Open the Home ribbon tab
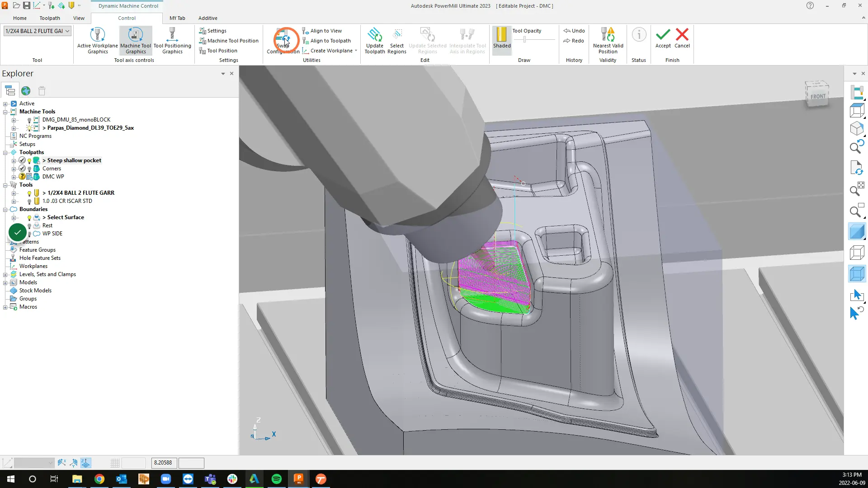This screenshot has height=488, width=868. tap(20, 18)
